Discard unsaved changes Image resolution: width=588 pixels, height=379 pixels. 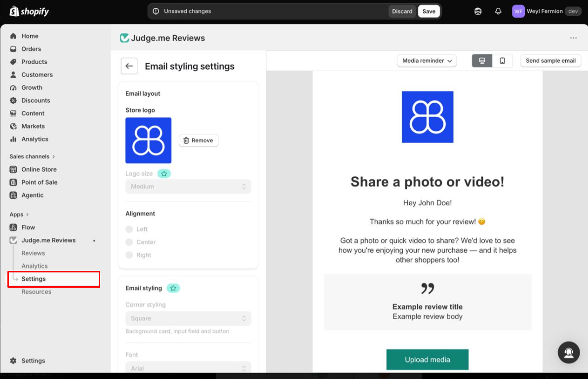(x=402, y=11)
